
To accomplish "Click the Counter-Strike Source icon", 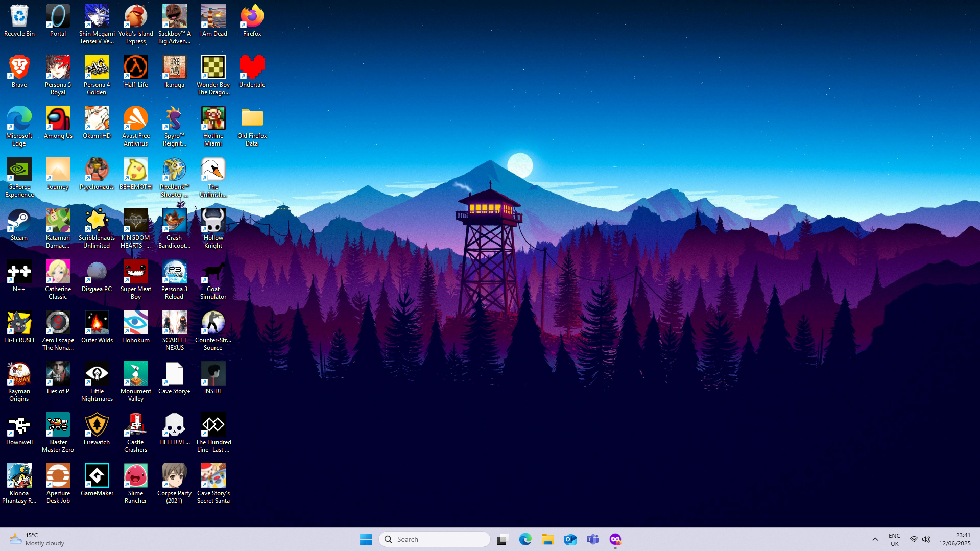I will (x=213, y=323).
